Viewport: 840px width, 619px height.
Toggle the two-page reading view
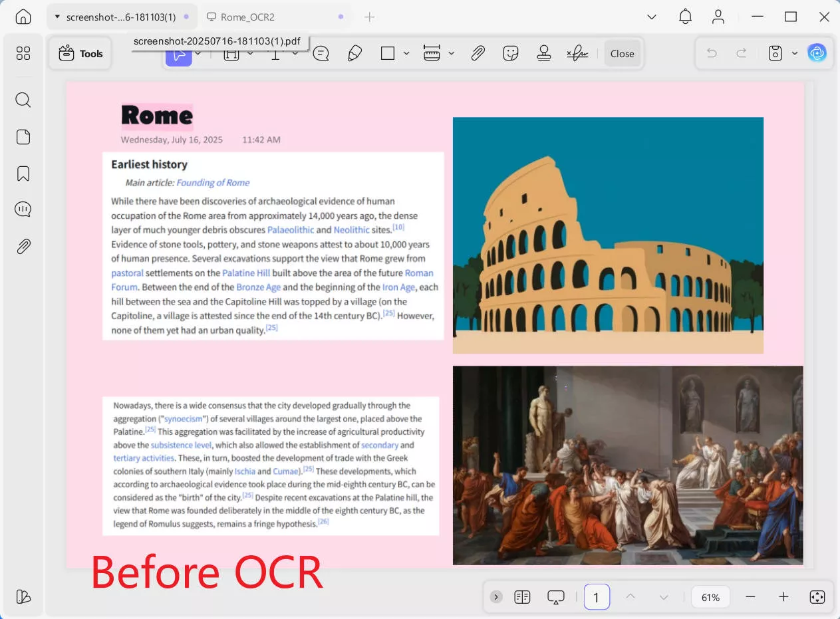coord(522,597)
